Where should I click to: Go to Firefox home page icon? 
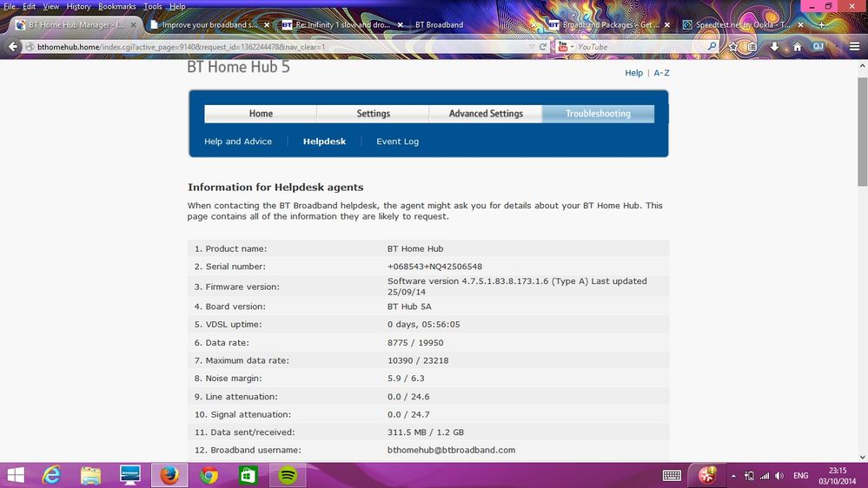[x=797, y=47]
